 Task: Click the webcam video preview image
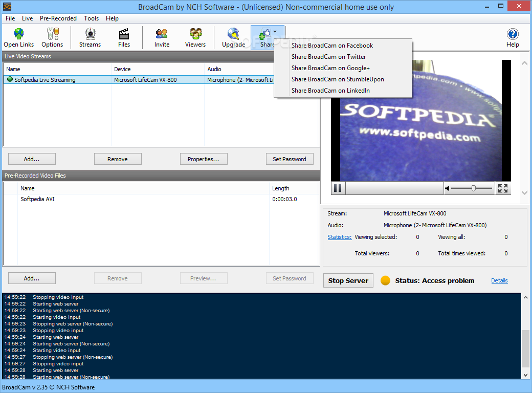point(420,120)
